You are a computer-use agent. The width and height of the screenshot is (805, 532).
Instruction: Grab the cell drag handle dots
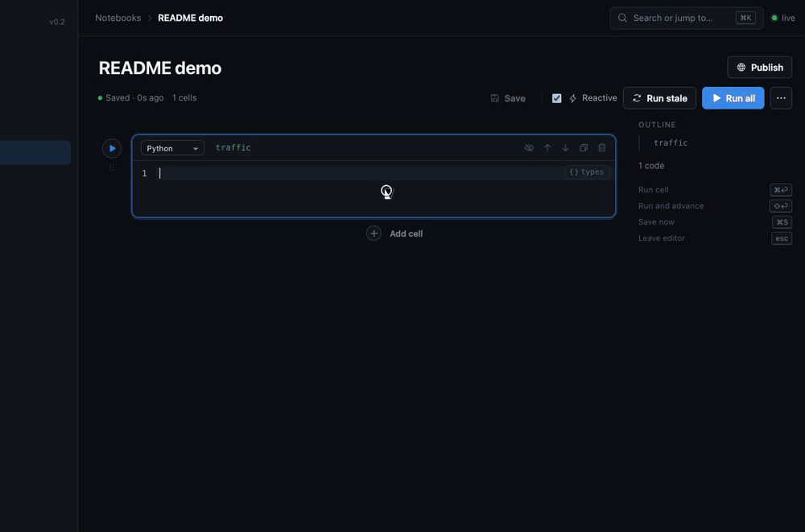[x=112, y=167]
